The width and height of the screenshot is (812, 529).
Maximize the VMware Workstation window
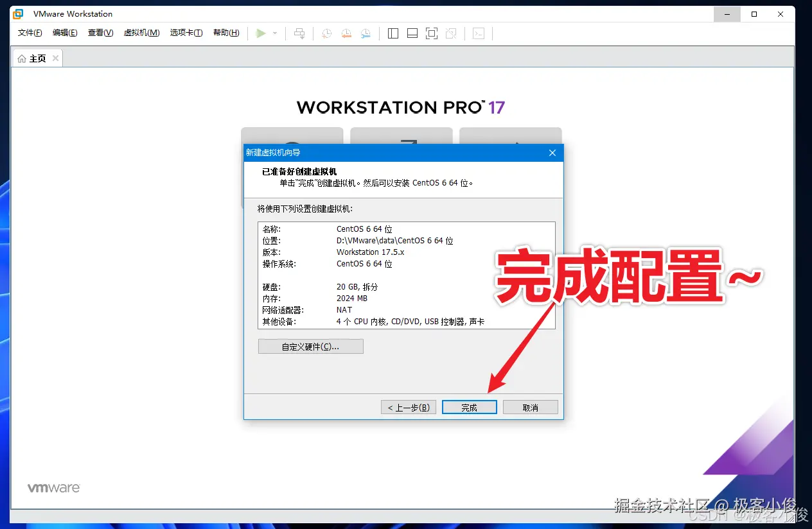(754, 14)
